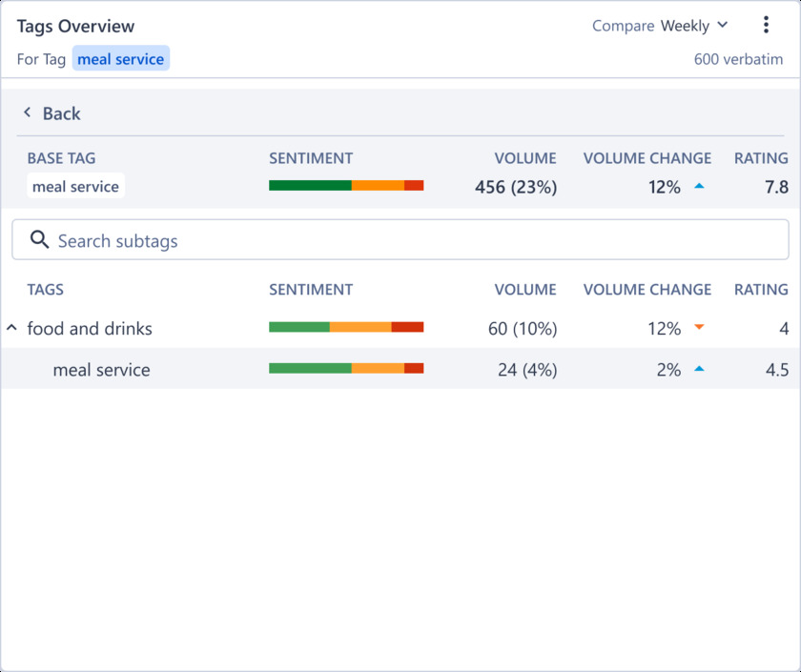The image size is (801, 672).
Task: Click food and drinks sentiment bar
Action: coord(346,327)
